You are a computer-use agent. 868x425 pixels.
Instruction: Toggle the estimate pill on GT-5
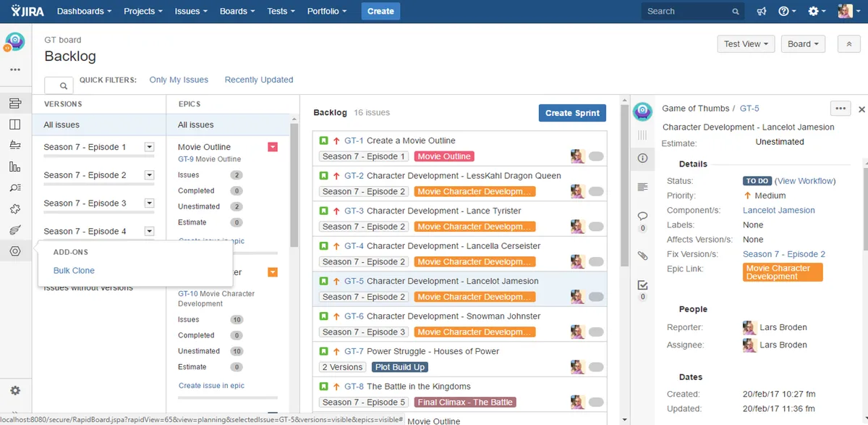click(596, 297)
